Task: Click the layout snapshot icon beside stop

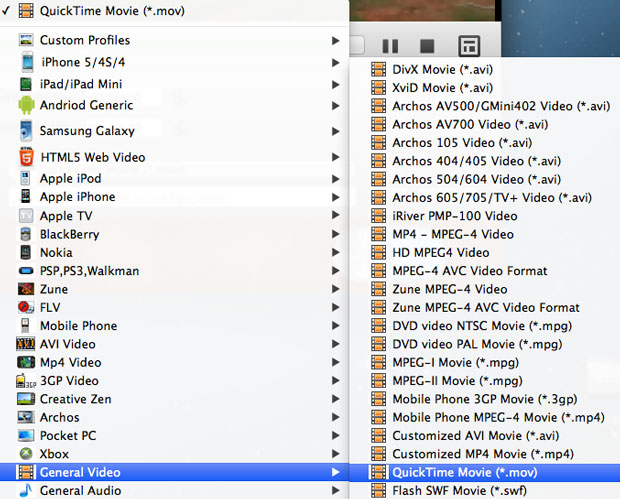Action: pos(469,46)
